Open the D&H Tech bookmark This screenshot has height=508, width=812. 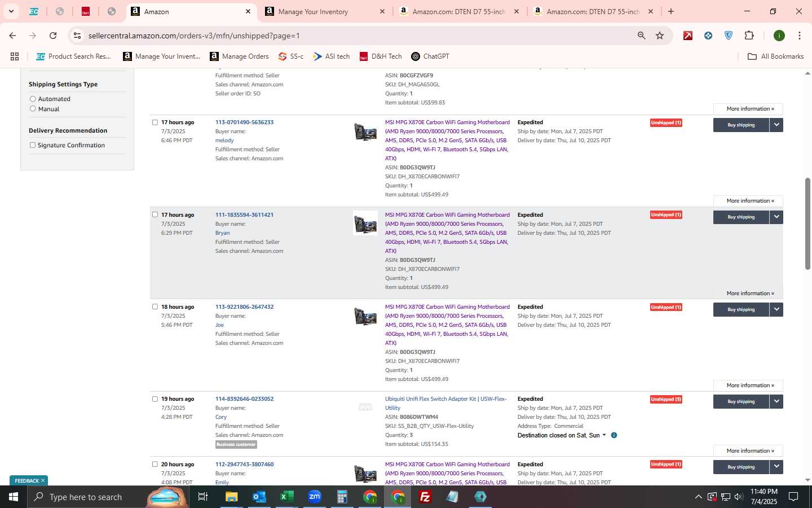point(381,56)
